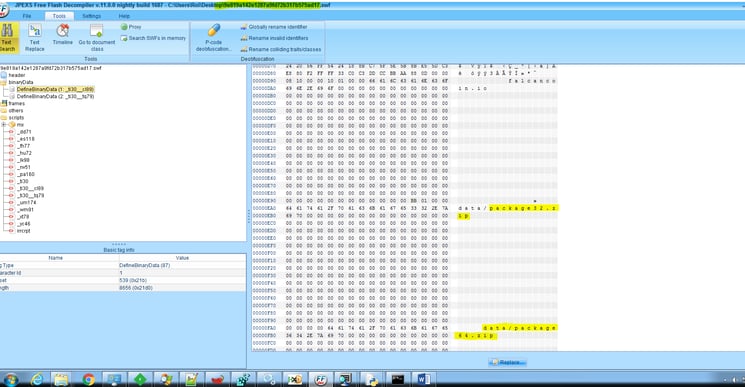Open the _xt78 script
745x387 pixels.
coord(19,217)
